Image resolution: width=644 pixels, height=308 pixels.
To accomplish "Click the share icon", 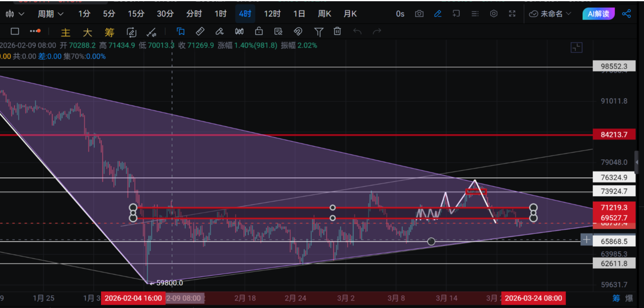I will (x=626, y=14).
